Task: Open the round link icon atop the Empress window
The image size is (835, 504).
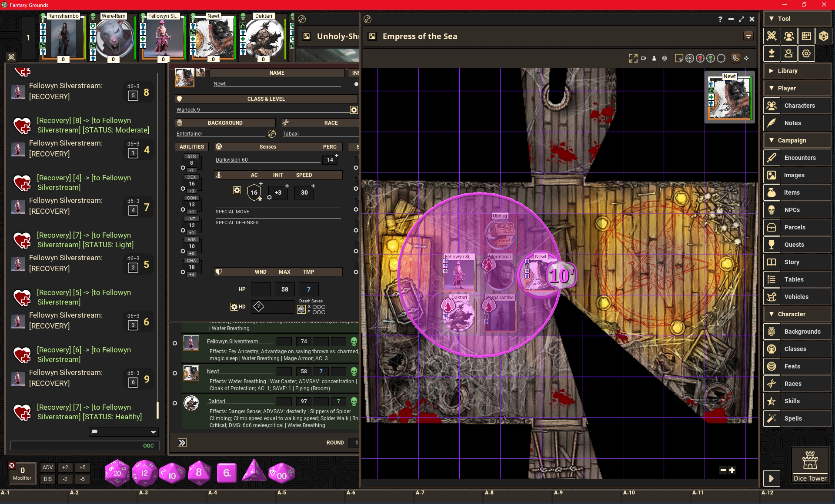Action: (367, 19)
